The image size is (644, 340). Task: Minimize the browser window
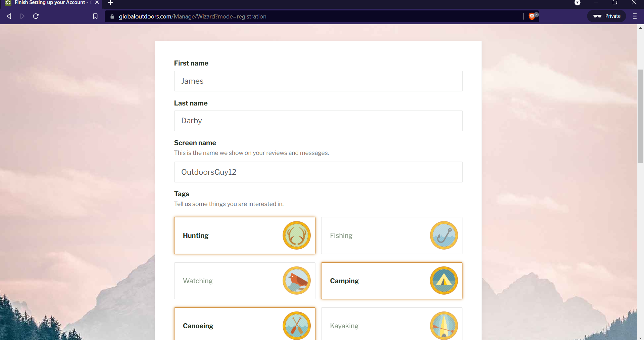pyautogui.click(x=596, y=3)
